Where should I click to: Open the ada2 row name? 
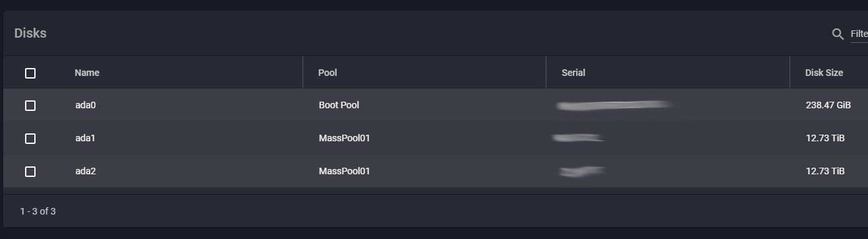coord(86,172)
